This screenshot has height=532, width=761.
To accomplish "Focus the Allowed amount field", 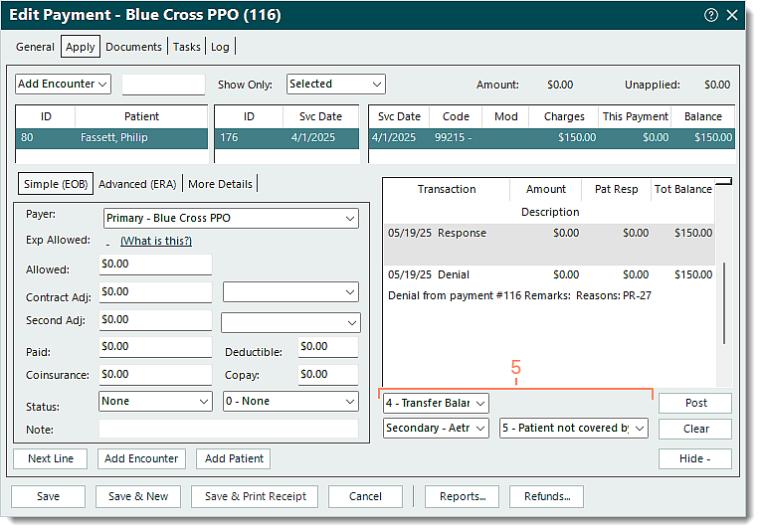I will tap(155, 265).
